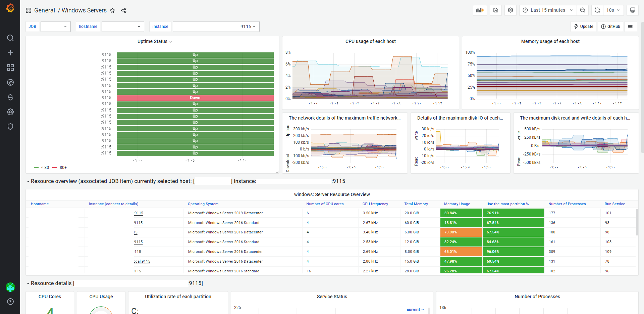The width and height of the screenshot is (644, 314).
Task: Open the Grafana home logo
Action: click(x=10, y=8)
